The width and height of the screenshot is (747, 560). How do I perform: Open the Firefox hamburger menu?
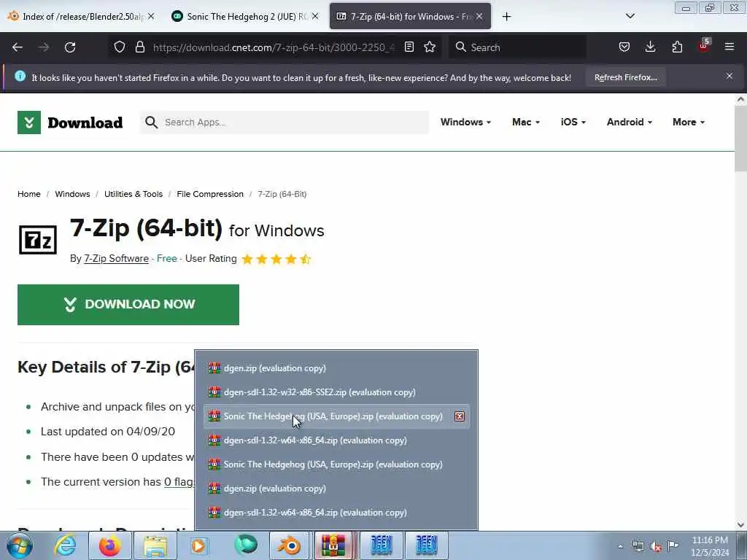[x=729, y=47]
